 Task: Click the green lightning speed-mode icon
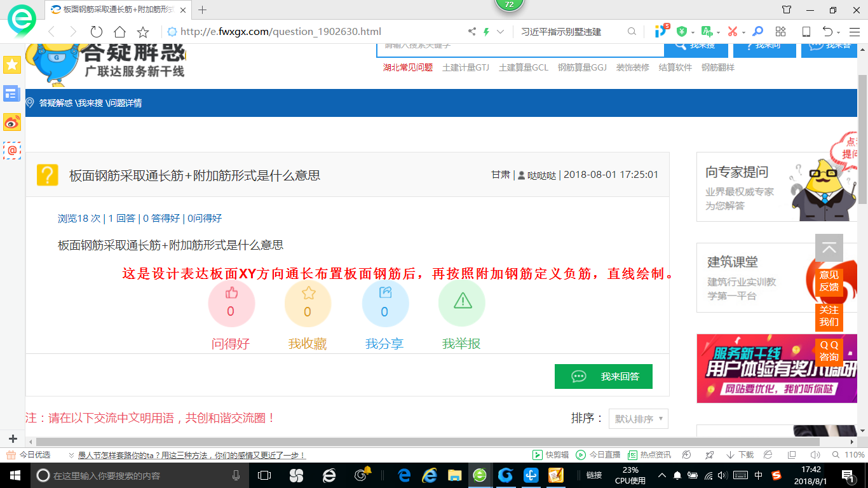point(486,32)
